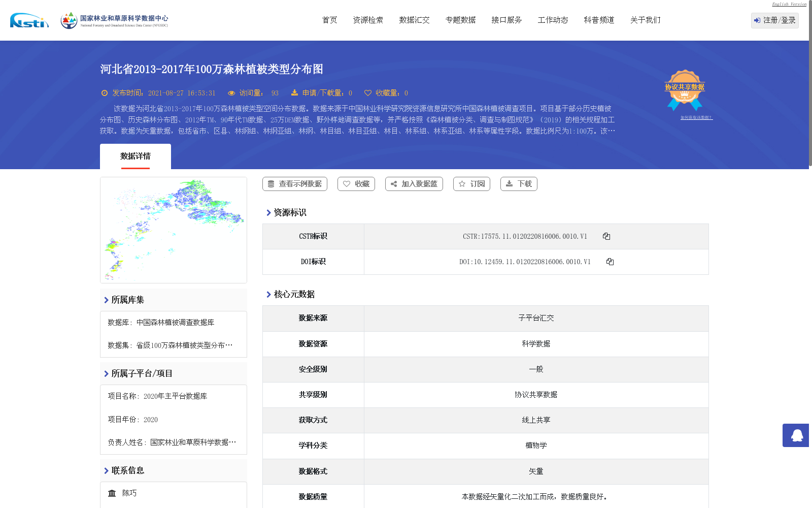Screen dimensions: 812x508
Task: Select CSTR:17575.11.0120220816006.0010.V1 value
Action: click(525, 236)
